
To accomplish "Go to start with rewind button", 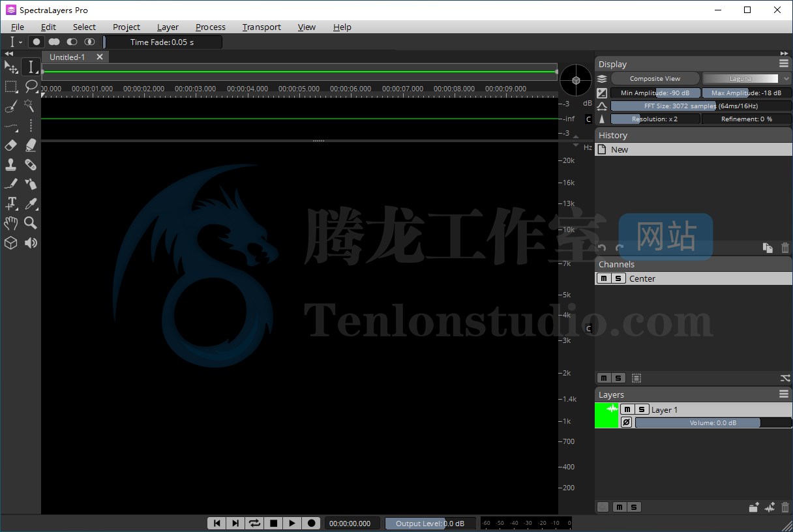I will [x=217, y=523].
